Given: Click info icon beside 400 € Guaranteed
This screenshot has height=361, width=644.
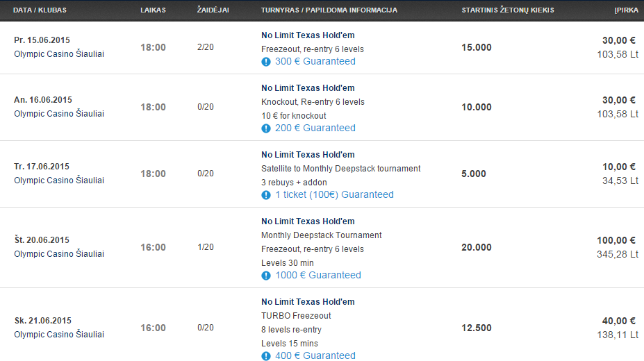Looking at the screenshot, I should coord(266,355).
